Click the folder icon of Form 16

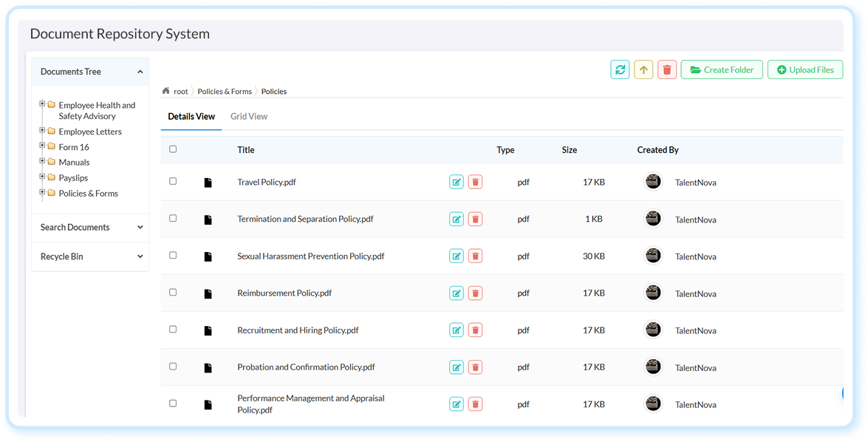point(52,146)
